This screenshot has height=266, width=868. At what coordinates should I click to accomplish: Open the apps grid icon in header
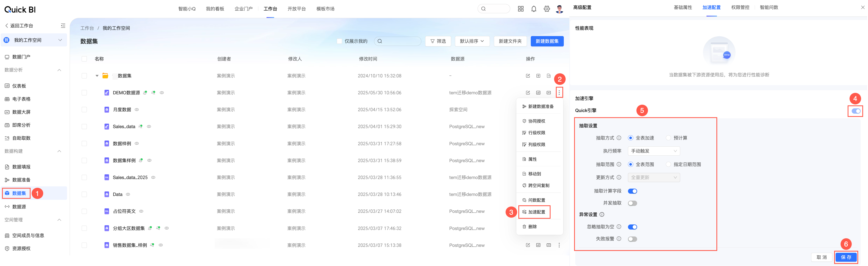521,9
